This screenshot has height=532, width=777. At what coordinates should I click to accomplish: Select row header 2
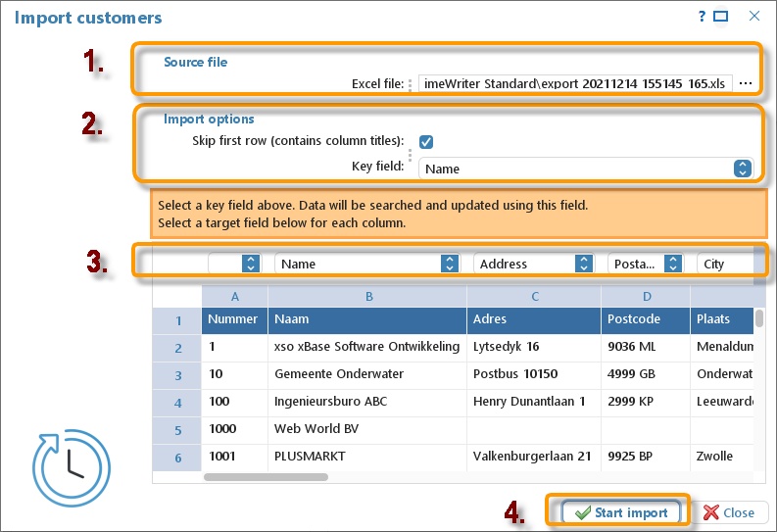point(177,348)
